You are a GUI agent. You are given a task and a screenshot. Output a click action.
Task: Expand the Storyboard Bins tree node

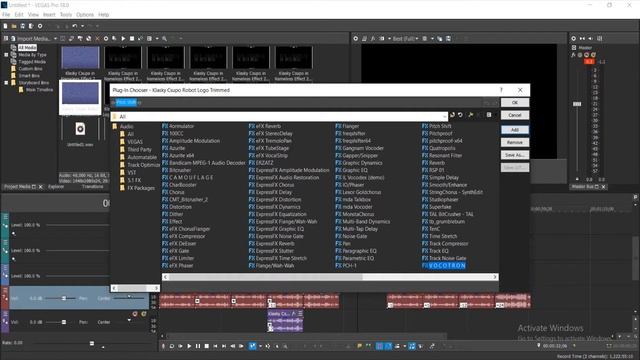[6, 82]
